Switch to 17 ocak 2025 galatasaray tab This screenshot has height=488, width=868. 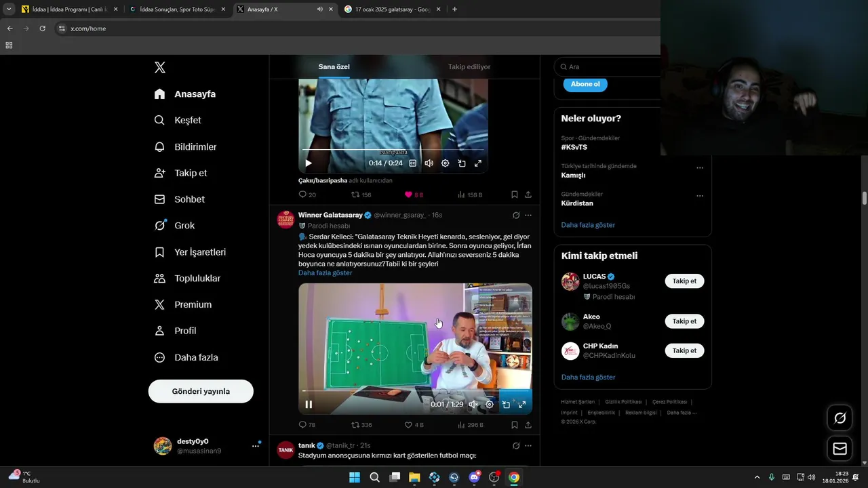click(x=391, y=9)
